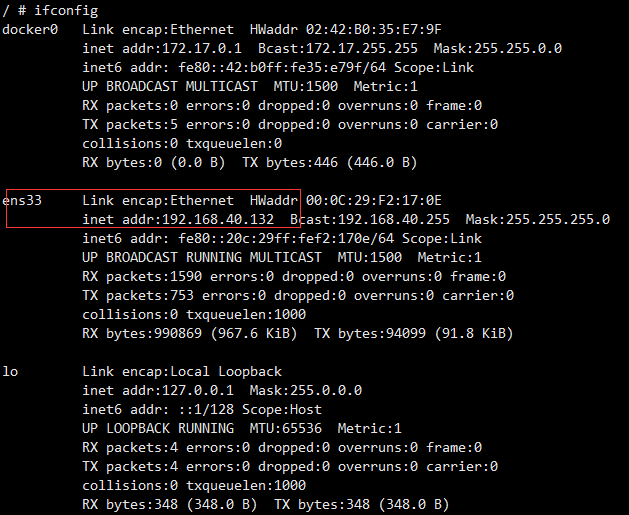Click MTU:65536 on loopback
This screenshot has width=629, height=515.
286,428
